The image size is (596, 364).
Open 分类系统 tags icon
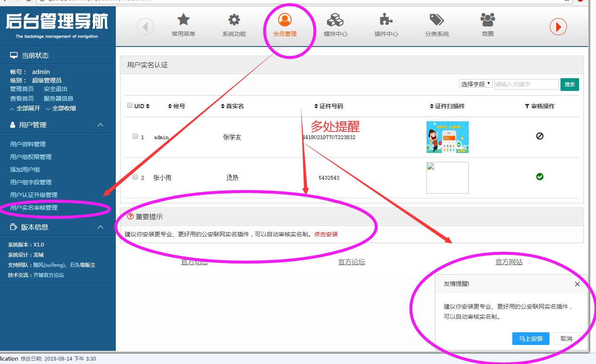[437, 20]
